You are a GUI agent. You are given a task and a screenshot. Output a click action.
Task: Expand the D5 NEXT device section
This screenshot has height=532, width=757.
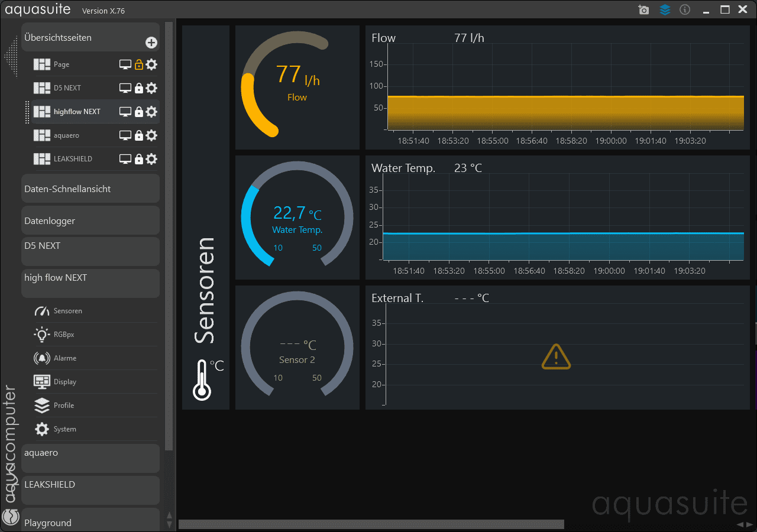(x=90, y=252)
